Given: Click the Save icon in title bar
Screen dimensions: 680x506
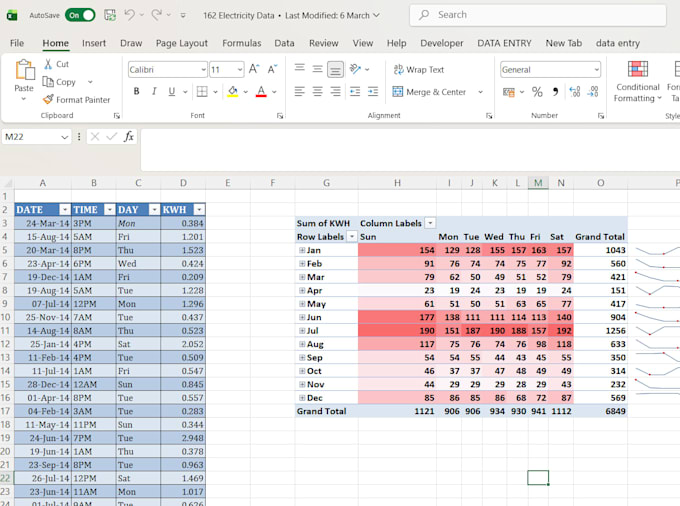Looking at the screenshot, I should point(110,15).
